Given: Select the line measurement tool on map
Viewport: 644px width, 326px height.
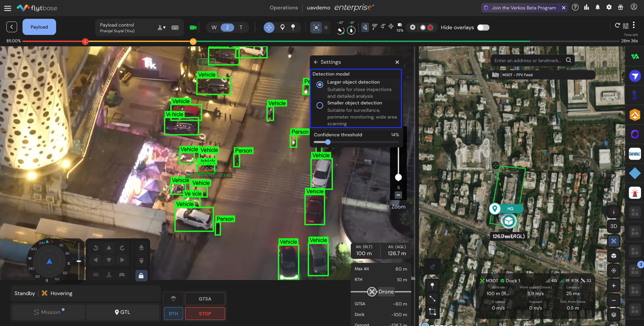Looking at the screenshot, I should (x=432, y=298).
